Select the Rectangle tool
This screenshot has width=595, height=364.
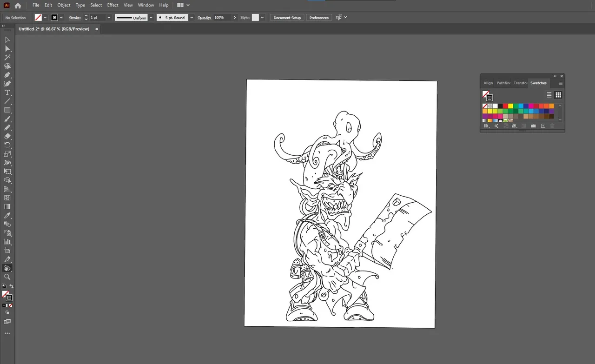[7, 110]
